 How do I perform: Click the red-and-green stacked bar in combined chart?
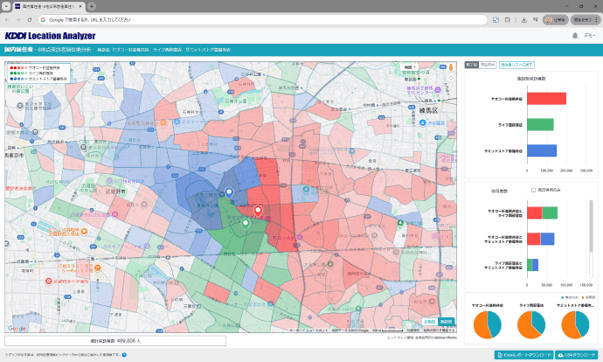coord(542,213)
